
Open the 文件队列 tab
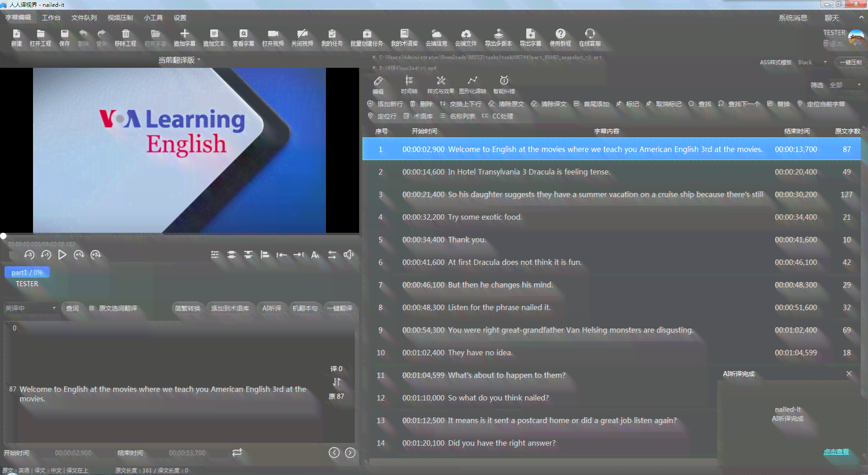click(84, 18)
